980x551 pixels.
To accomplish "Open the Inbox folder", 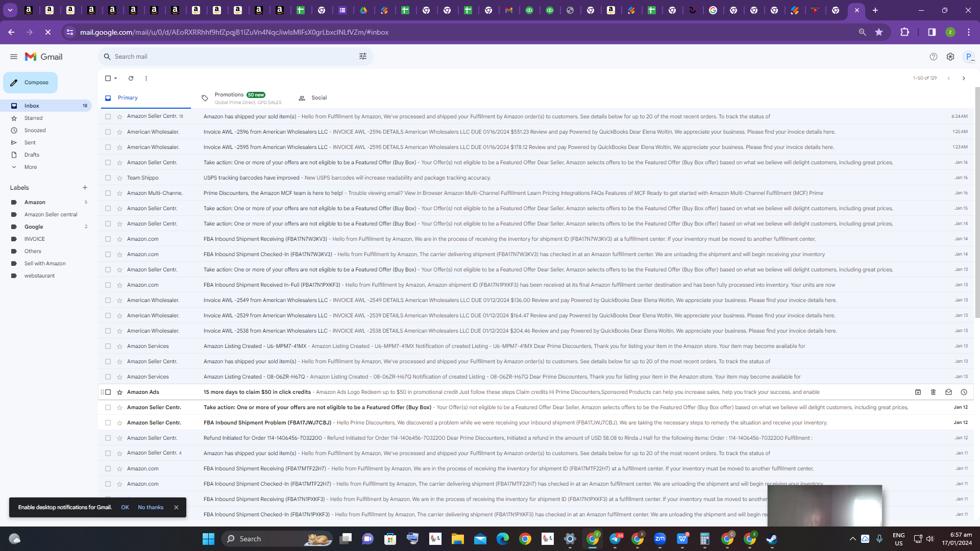I will [46, 106].
